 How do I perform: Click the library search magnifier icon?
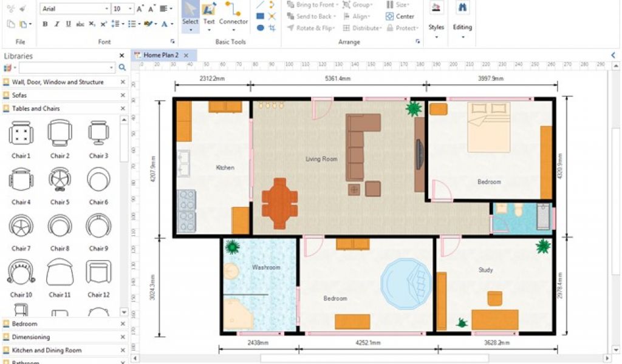[x=122, y=68]
